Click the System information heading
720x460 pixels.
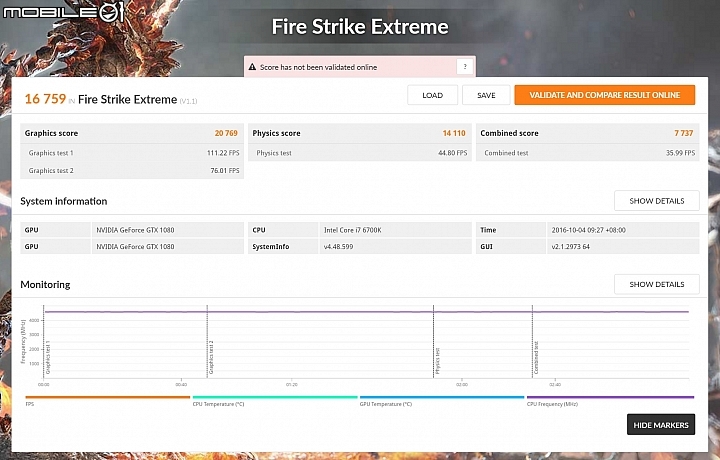coord(63,201)
